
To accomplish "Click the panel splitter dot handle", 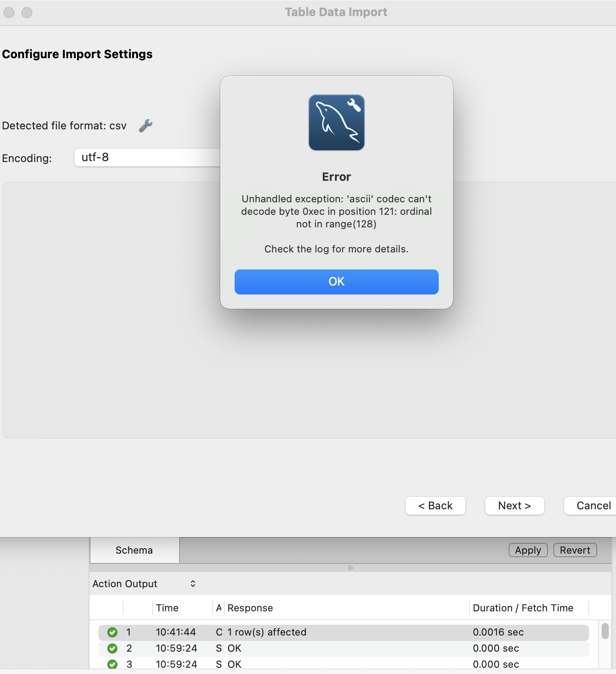I will click(351, 568).
